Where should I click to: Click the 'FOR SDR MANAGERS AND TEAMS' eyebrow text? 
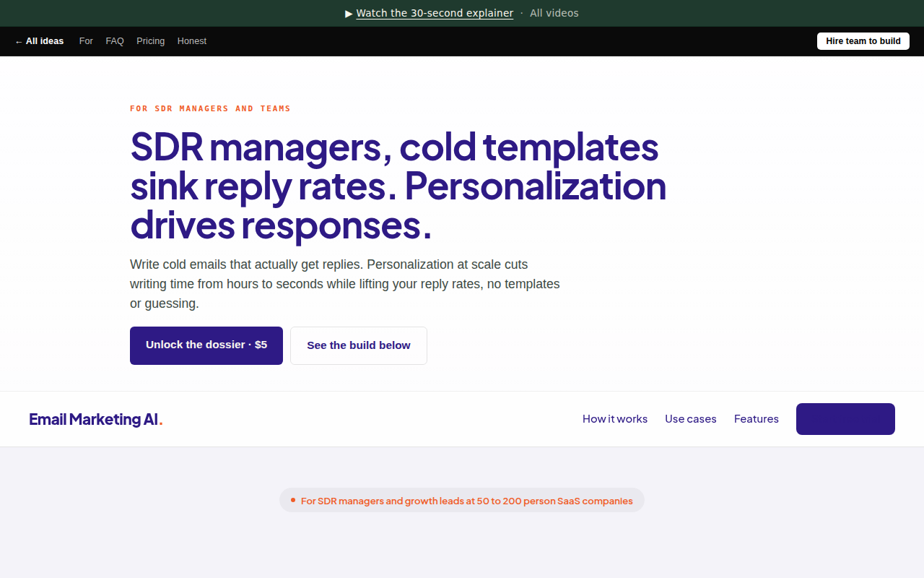(210, 108)
